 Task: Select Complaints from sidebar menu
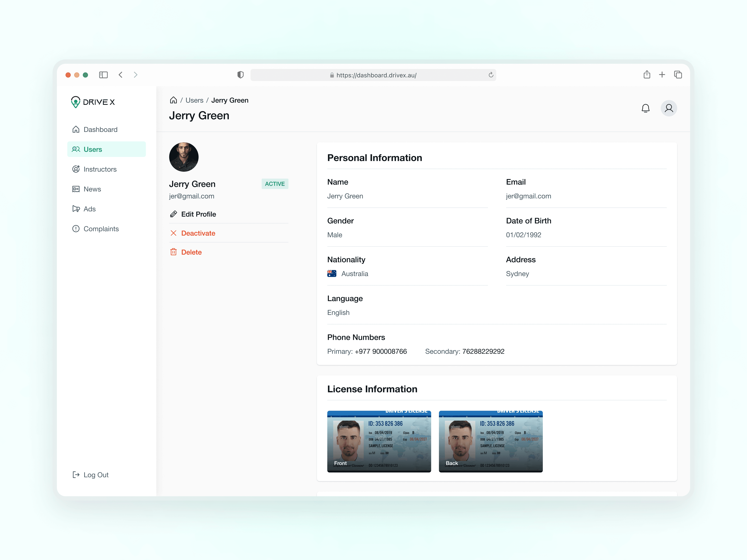(x=101, y=229)
